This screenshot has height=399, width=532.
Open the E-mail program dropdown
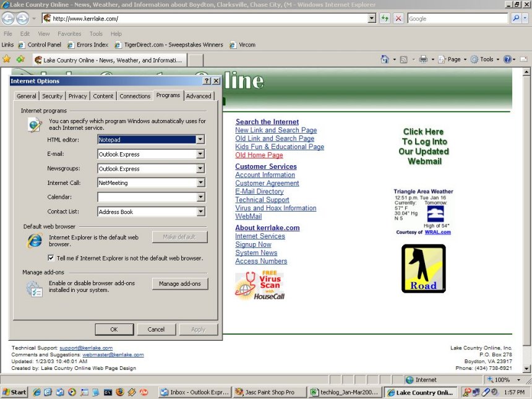[x=200, y=154]
